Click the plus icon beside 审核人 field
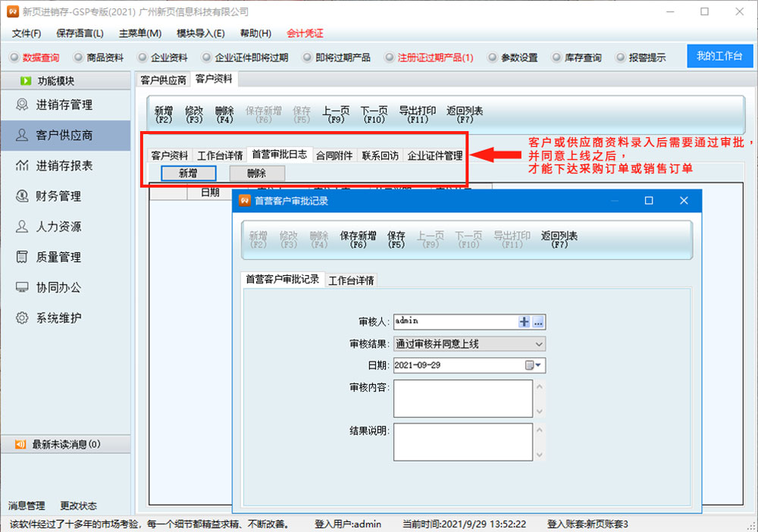The width and height of the screenshot is (758, 532). (x=524, y=322)
